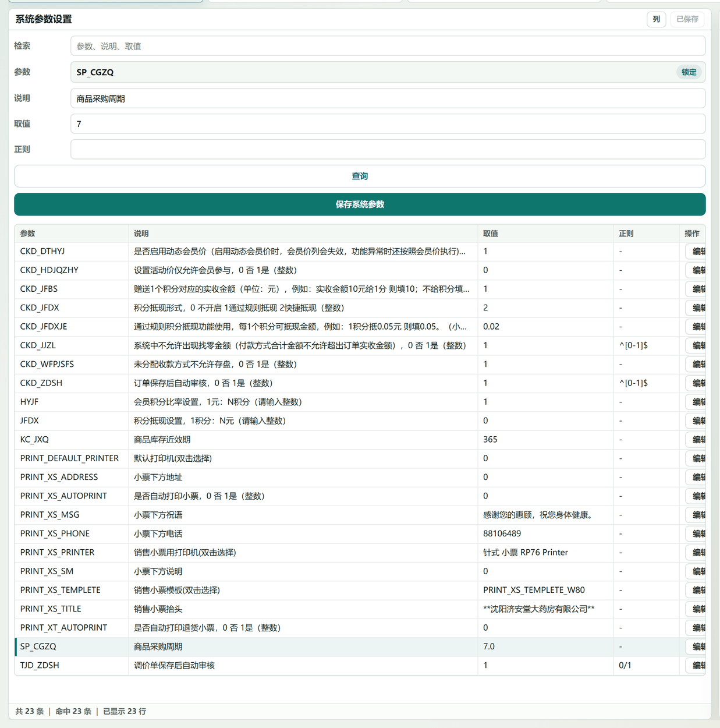Click the ^[0-1]$ regex in CKD_ZDSH row
Image resolution: width=720 pixels, height=728 pixels.
pyautogui.click(x=633, y=383)
